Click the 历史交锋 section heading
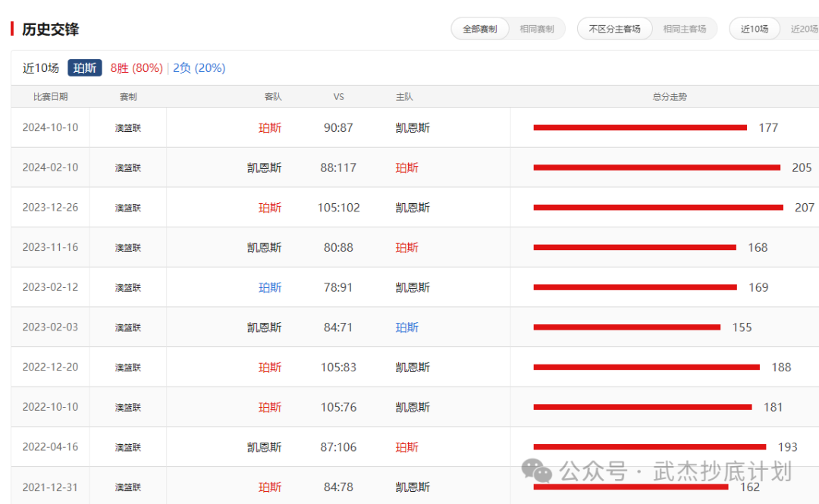Screen dimensions: 819x504 [x=50, y=30]
